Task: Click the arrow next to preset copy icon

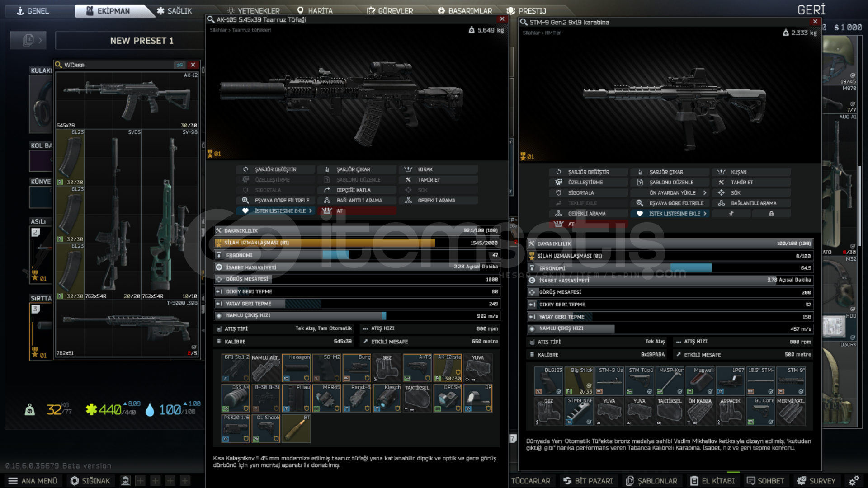Action: 41,40
